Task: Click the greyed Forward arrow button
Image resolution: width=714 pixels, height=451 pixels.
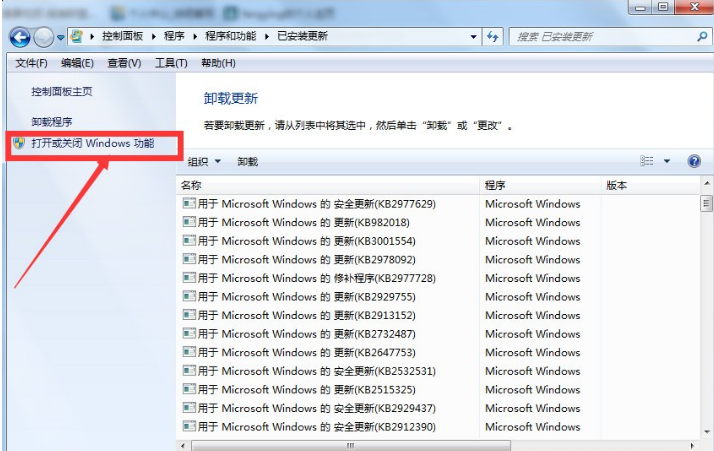Action: (44, 37)
